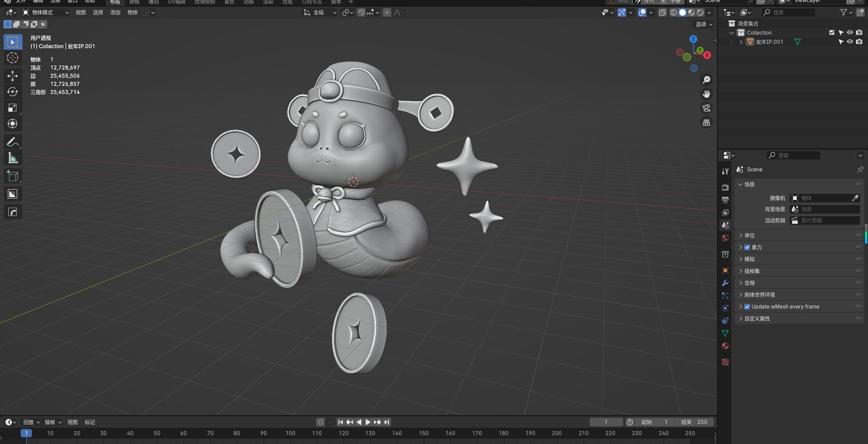Expand 蛇年IP.001 in the outliner
Viewport: 868px width, 444px height.
click(x=741, y=42)
